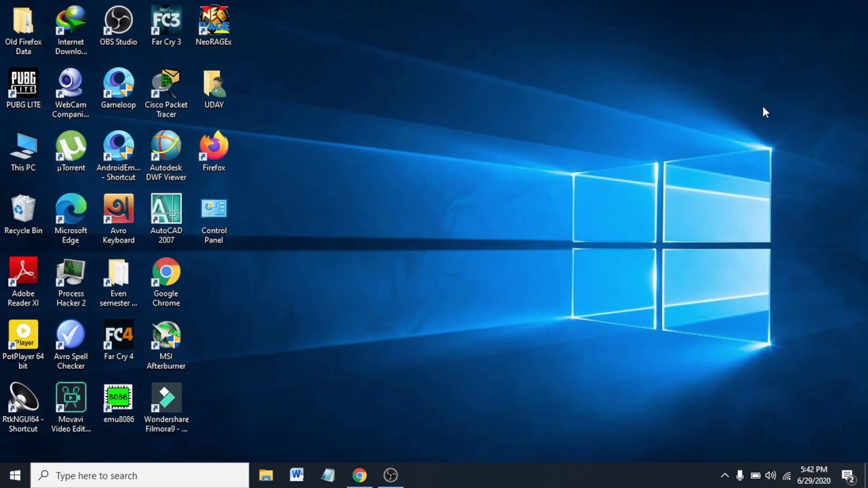The image size is (868, 488).
Task: Open Word from the taskbar
Action: [297, 475]
